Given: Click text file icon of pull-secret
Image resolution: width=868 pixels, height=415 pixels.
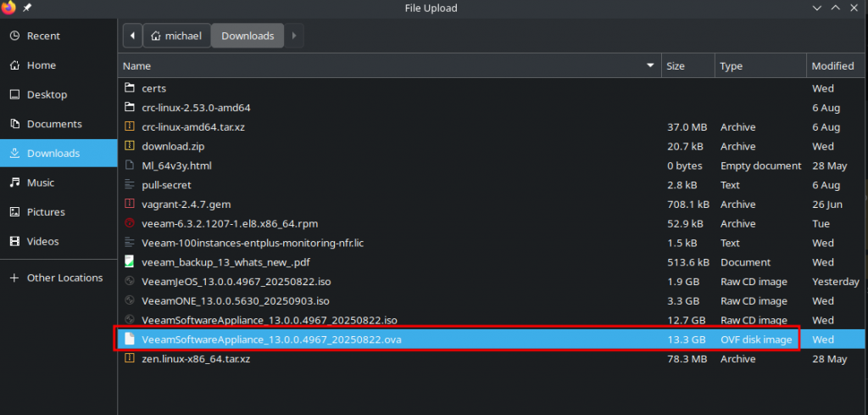Looking at the screenshot, I should pos(130,185).
